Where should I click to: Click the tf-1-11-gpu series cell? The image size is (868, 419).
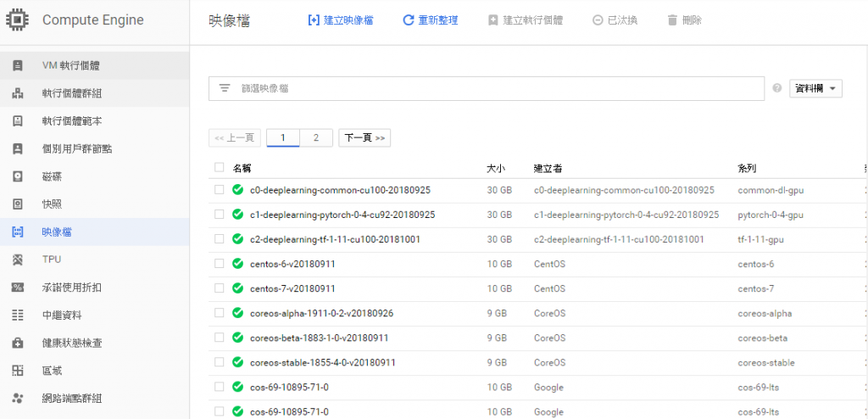(760, 239)
